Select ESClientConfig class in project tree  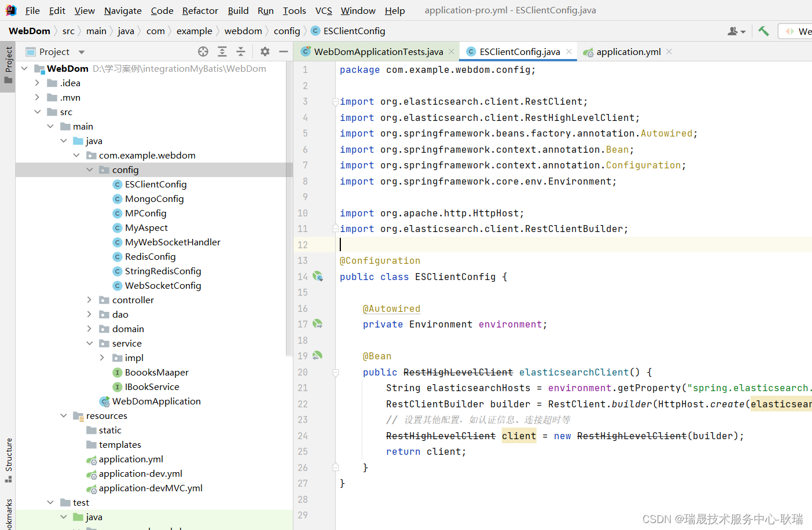pyautogui.click(x=156, y=184)
